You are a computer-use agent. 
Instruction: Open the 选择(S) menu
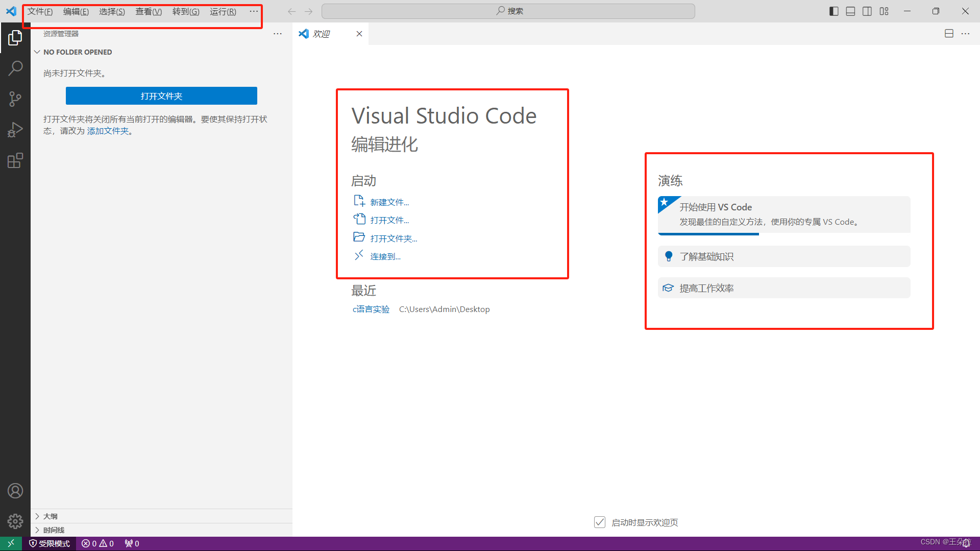coord(112,11)
